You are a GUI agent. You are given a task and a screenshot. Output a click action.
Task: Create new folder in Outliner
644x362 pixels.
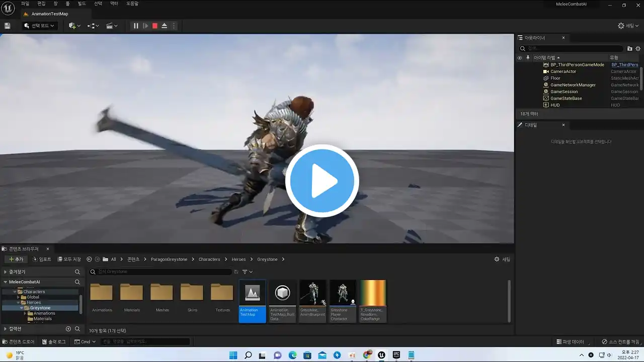click(x=629, y=49)
